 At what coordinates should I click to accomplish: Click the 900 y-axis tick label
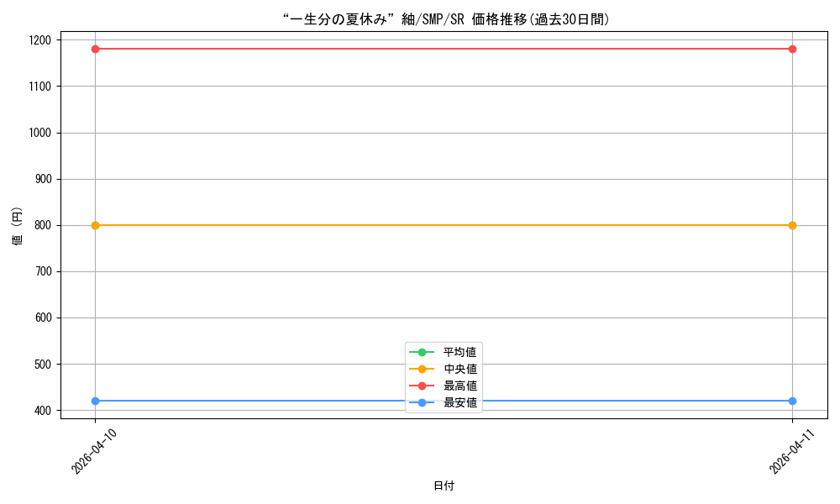pyautogui.click(x=43, y=179)
